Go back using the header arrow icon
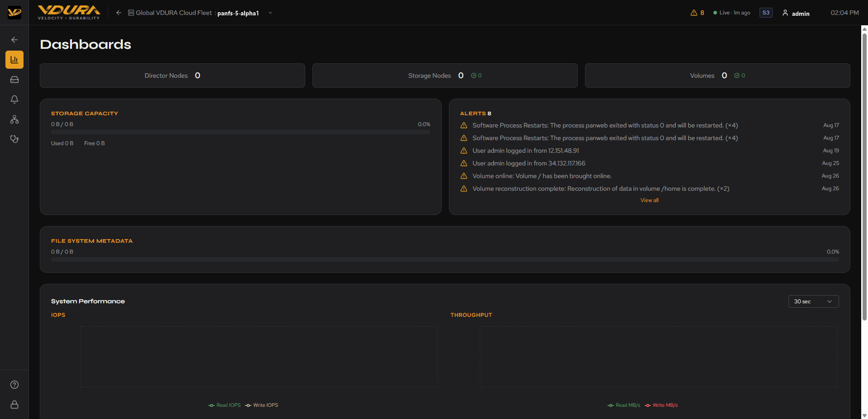 point(118,13)
